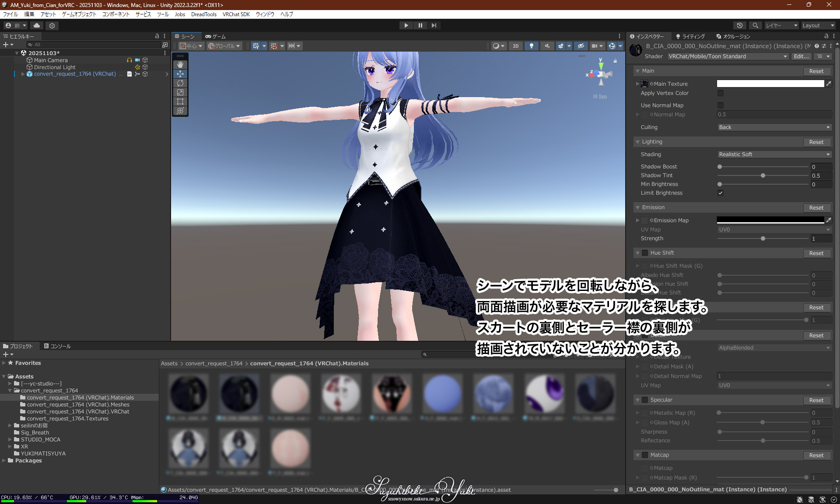Open the VRChat SDK menu

236,14
